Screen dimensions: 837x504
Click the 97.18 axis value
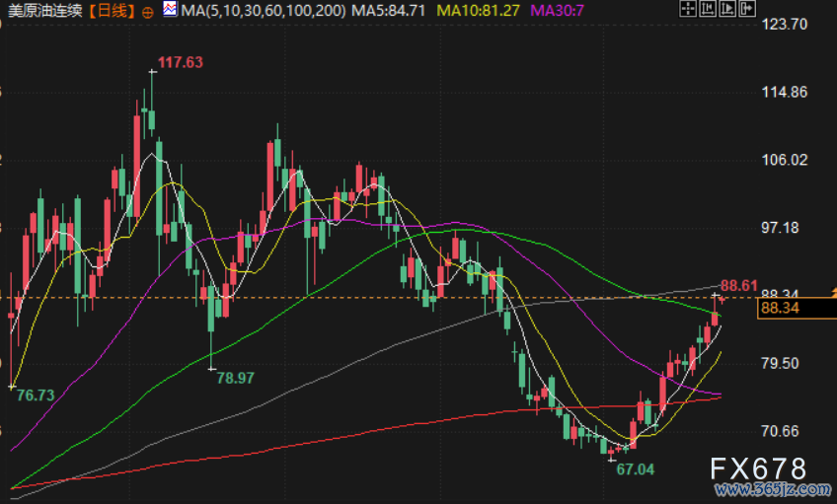pos(780,228)
